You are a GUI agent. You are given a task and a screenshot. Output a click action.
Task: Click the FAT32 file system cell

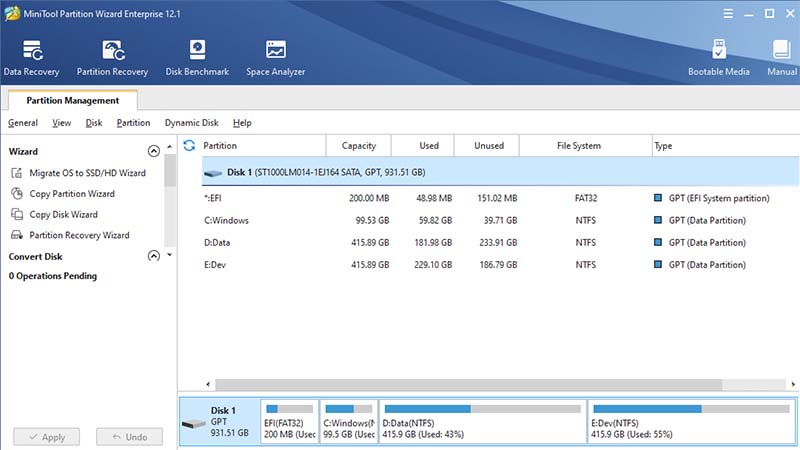point(585,198)
